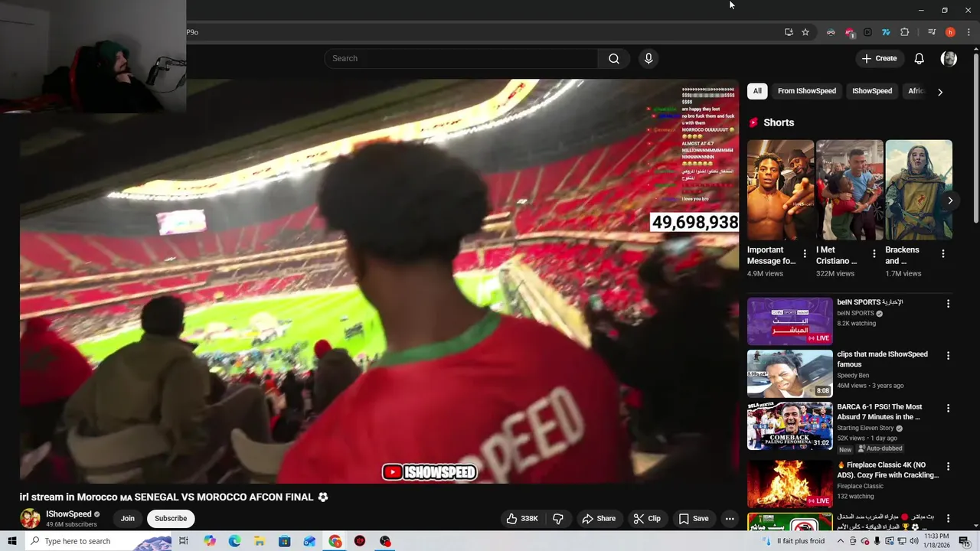
Task: Open 'Brackens and' short thumbnail
Action: (919, 190)
